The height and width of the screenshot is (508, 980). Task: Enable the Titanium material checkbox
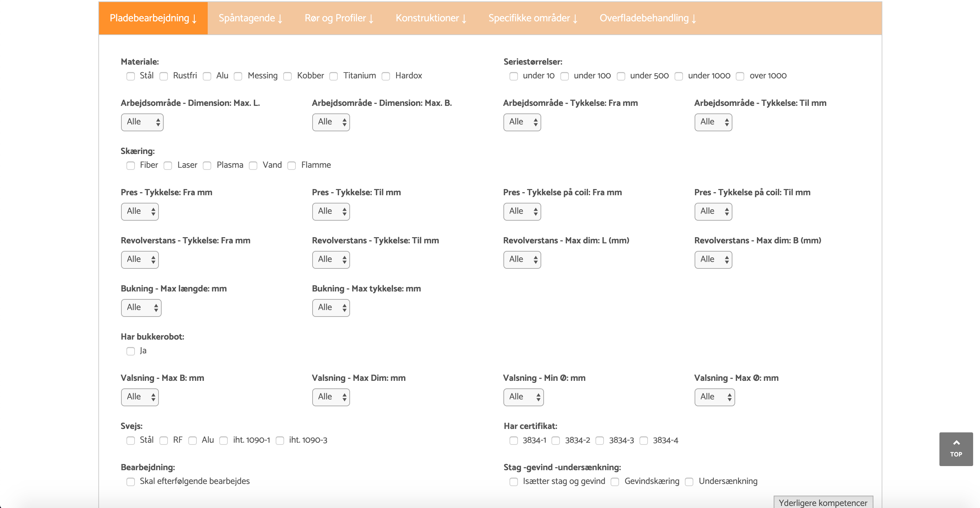334,76
